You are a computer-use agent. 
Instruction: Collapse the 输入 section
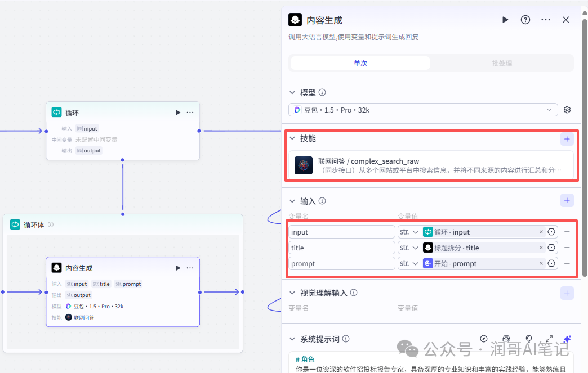point(292,201)
